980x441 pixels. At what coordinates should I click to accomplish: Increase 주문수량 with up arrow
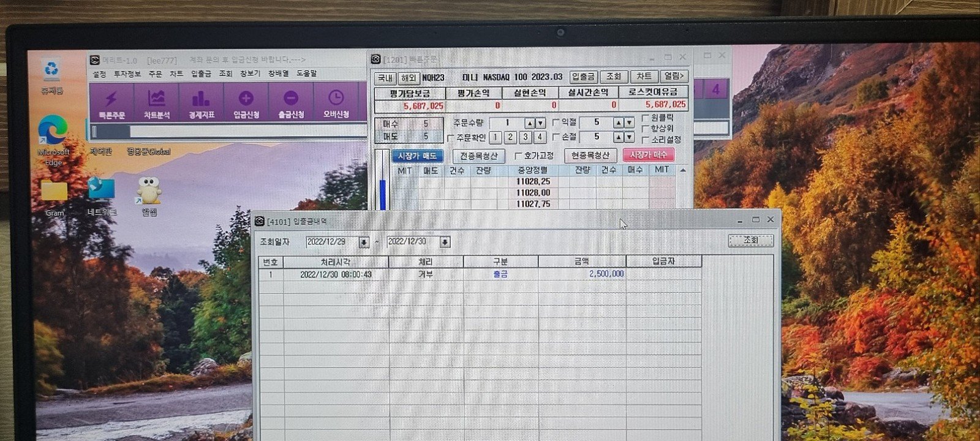(x=530, y=123)
